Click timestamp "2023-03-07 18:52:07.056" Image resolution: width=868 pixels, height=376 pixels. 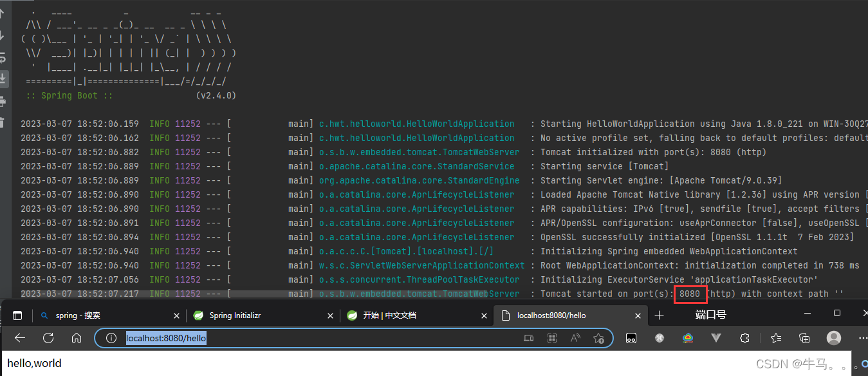click(80, 279)
